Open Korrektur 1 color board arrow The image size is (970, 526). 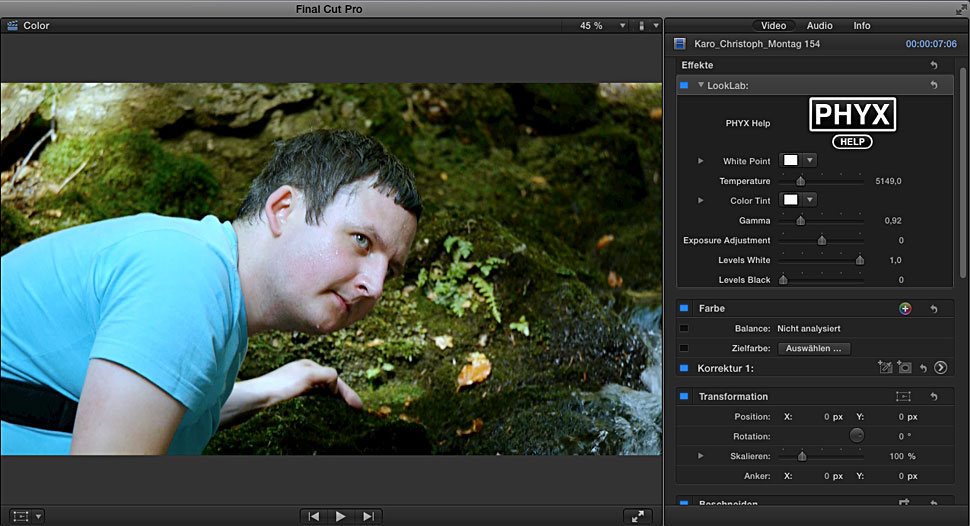pos(940,368)
